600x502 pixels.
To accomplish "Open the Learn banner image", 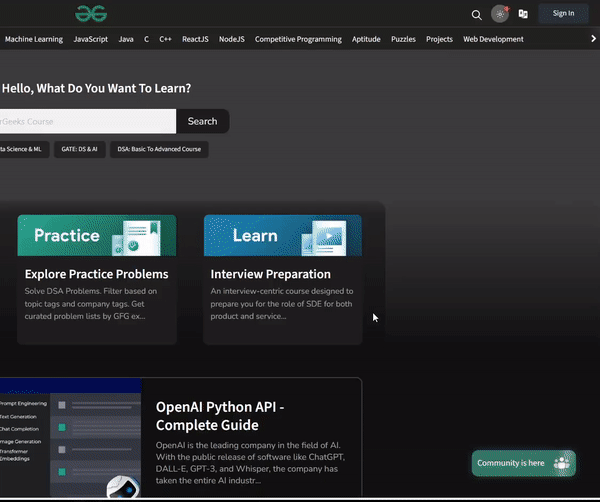I will (x=283, y=235).
